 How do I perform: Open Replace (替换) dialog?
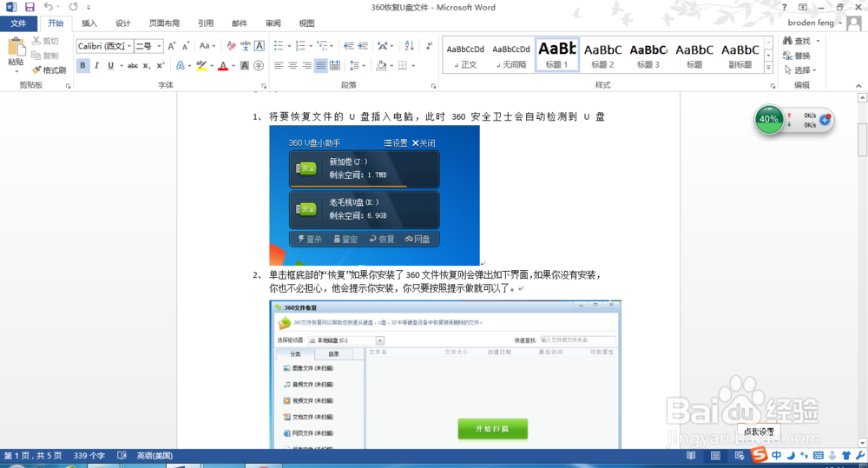(797, 56)
